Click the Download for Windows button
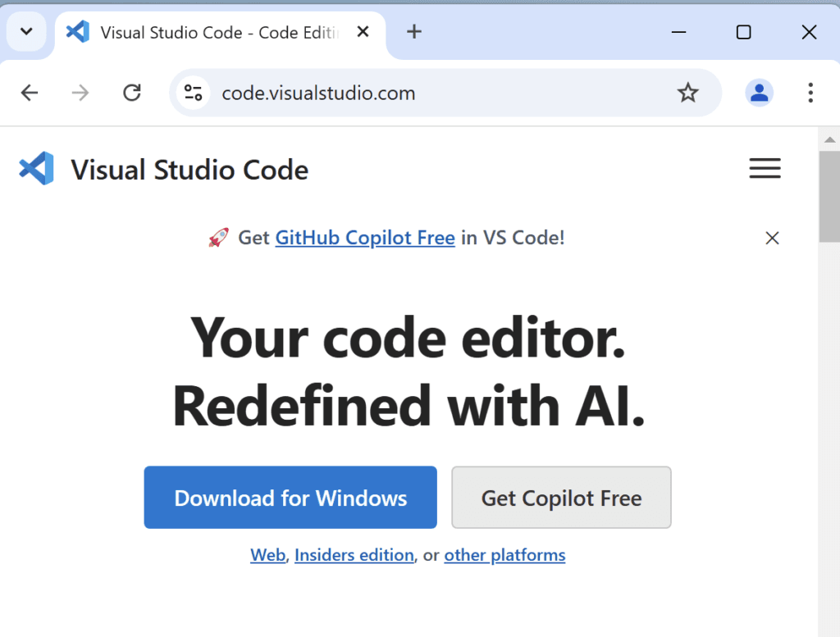The width and height of the screenshot is (840, 637). pyautogui.click(x=290, y=498)
